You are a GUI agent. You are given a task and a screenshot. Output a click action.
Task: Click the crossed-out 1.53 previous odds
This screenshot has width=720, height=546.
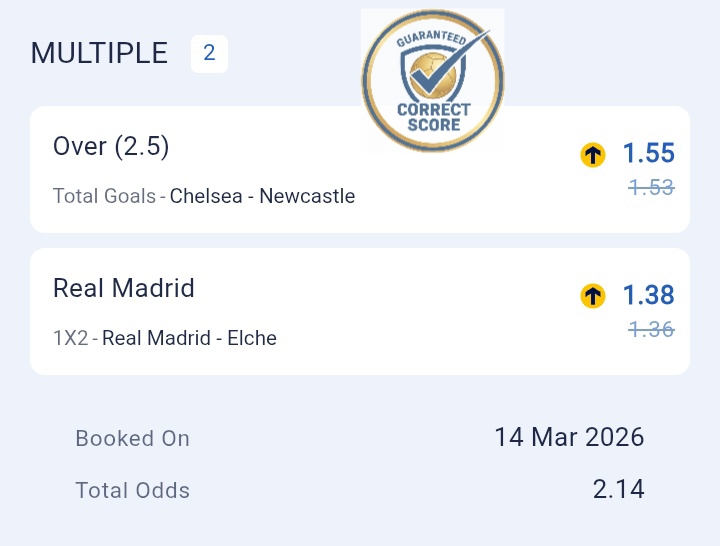pyautogui.click(x=651, y=186)
